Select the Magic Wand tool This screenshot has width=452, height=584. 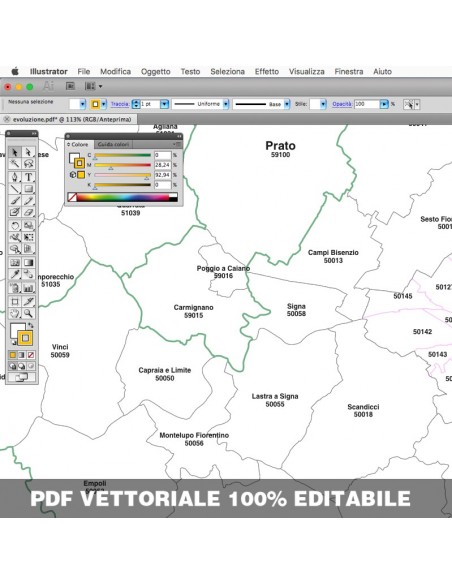(15, 164)
